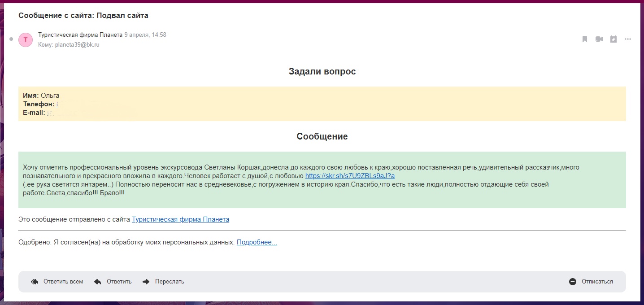This screenshot has width=644, height=305.
Task: Click the Подробнее... link
Action: 257,242
